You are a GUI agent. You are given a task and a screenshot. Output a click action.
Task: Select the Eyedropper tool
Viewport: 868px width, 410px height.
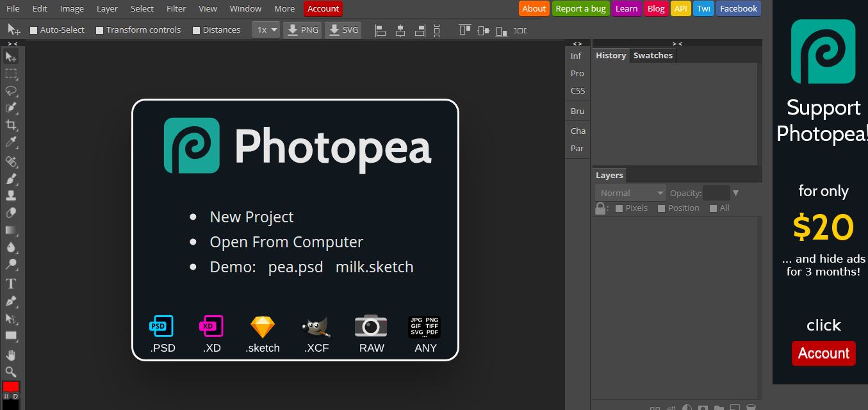pyautogui.click(x=11, y=142)
